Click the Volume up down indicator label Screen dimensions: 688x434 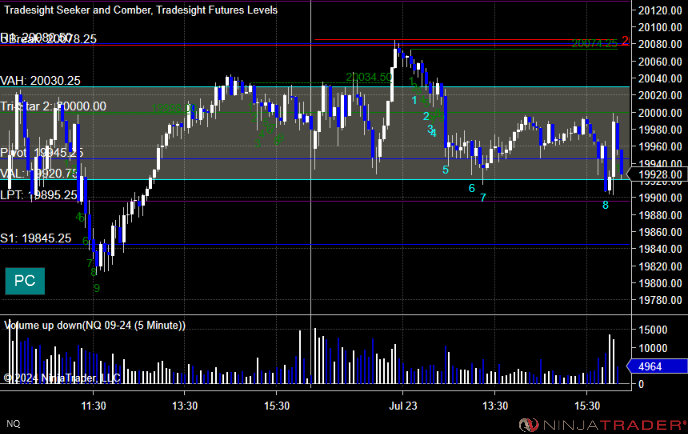(x=95, y=325)
